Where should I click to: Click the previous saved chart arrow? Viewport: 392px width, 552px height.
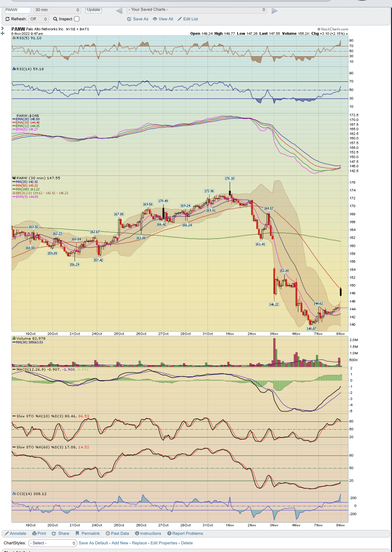coord(119,11)
